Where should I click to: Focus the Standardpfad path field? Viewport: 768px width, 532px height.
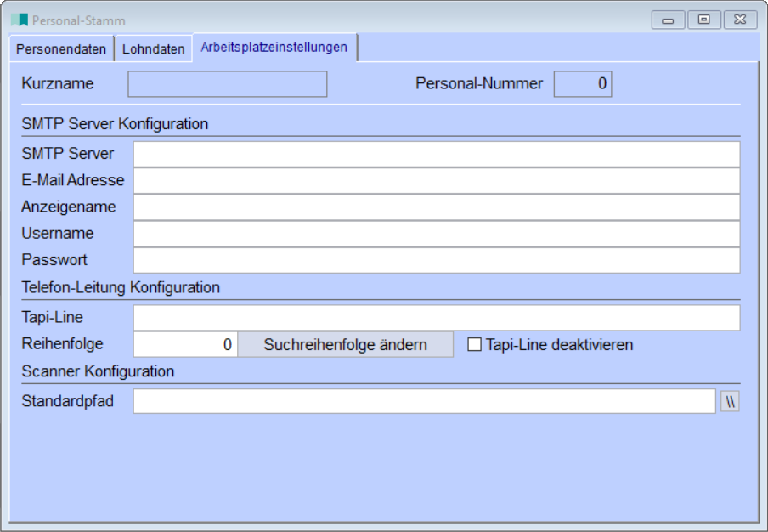425,402
